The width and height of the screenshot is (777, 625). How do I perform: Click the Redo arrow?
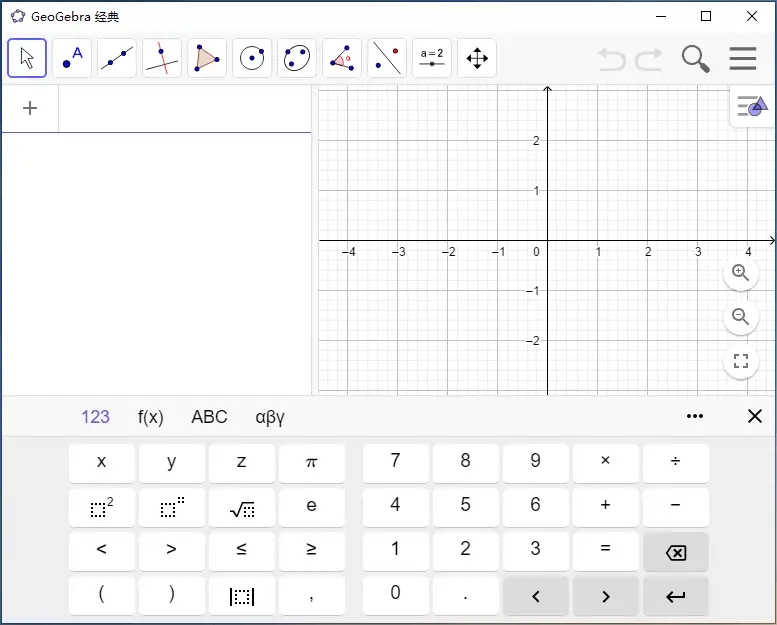tap(649, 59)
